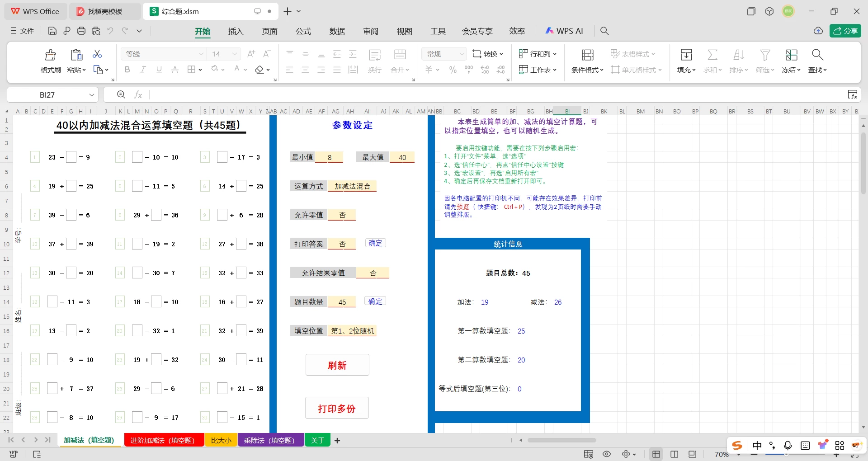Click the Conditional Formatting (条件格式) icon
Screen dimensions: 868x461
587,55
